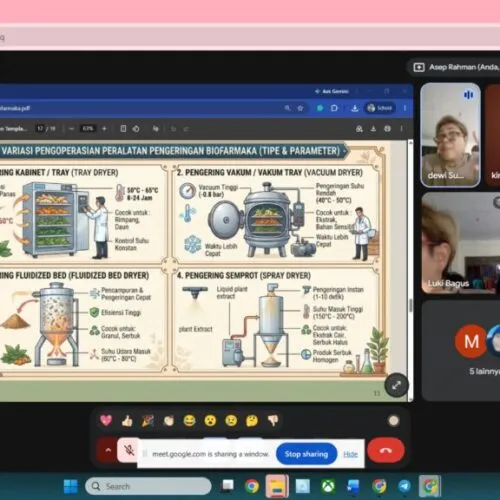
Task: Click the Hide link on sharing bar
Action: [x=350, y=454]
